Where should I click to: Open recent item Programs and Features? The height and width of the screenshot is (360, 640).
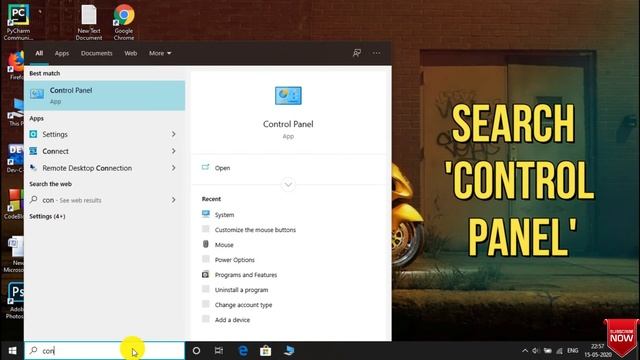coord(246,275)
